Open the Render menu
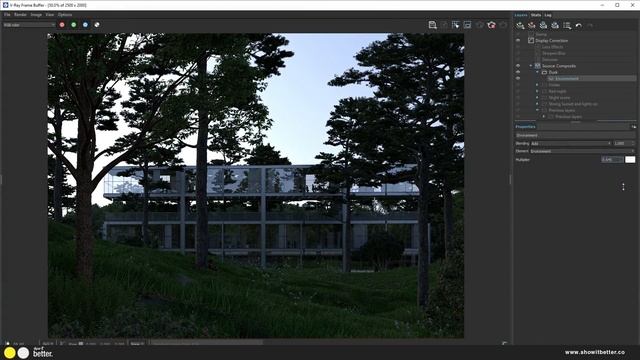 (20, 15)
